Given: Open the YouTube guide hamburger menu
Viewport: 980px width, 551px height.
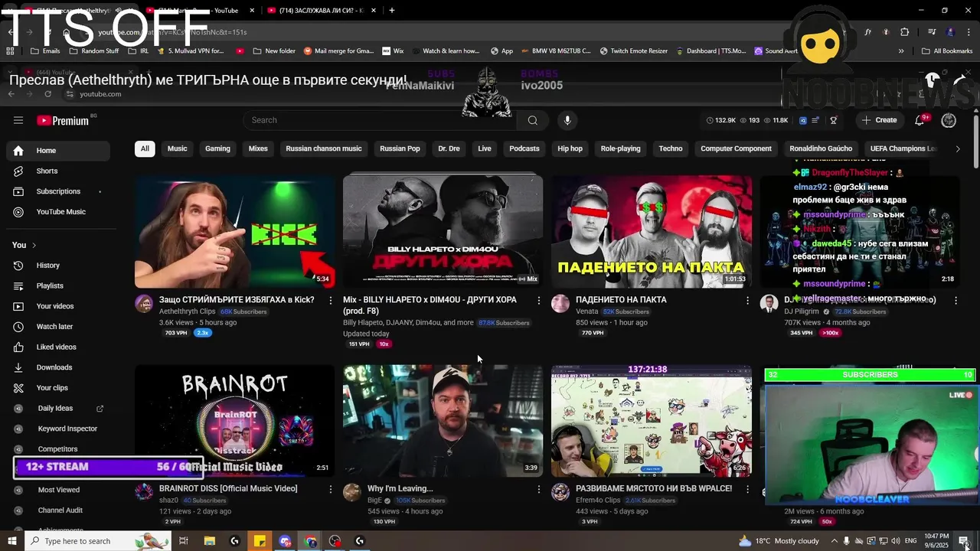Looking at the screenshot, I should click(x=18, y=120).
